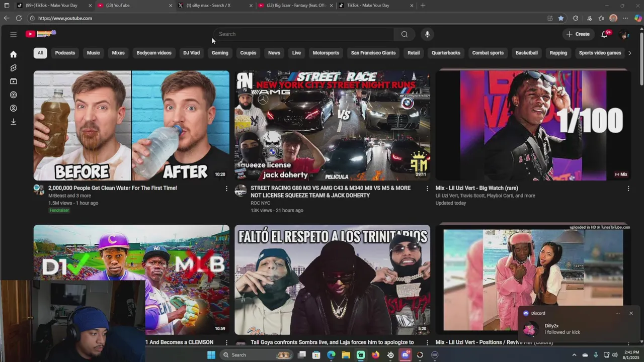Open YouTube notifications bell

(x=605, y=34)
